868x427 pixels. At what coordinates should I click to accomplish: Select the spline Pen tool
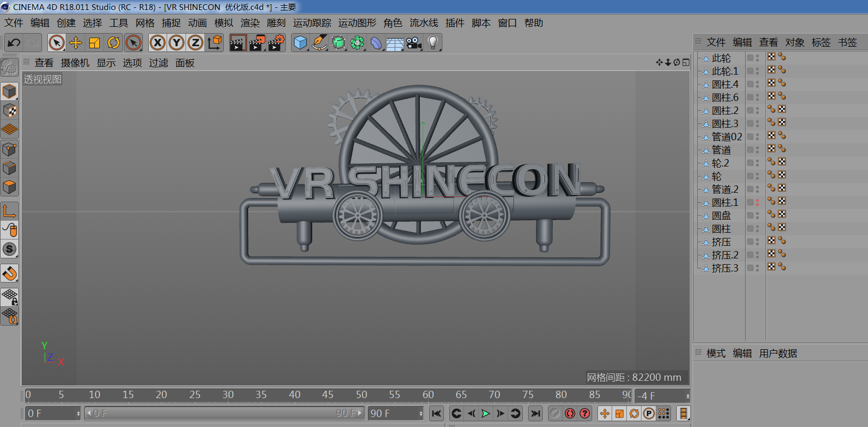[319, 43]
